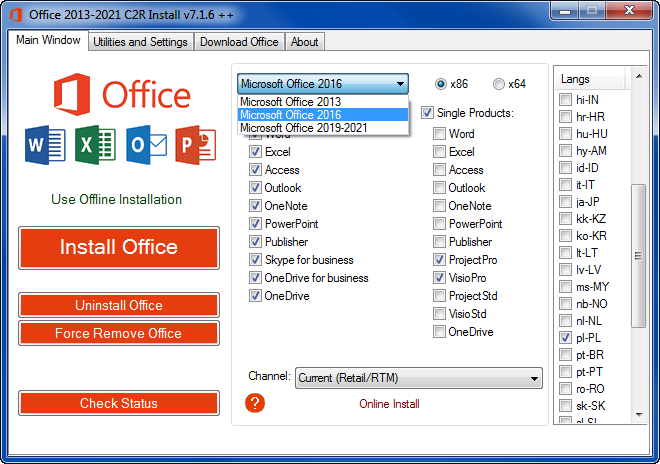The width and height of the screenshot is (660, 464).
Task: Check the nl-NL language
Action: pos(565,321)
